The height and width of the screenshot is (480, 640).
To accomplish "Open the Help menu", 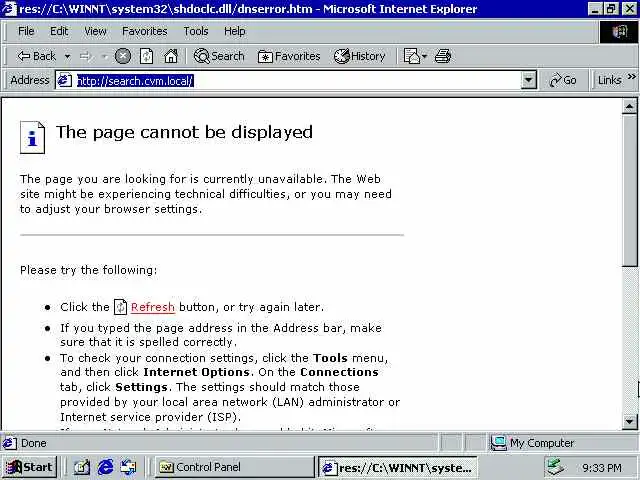I will [234, 31].
